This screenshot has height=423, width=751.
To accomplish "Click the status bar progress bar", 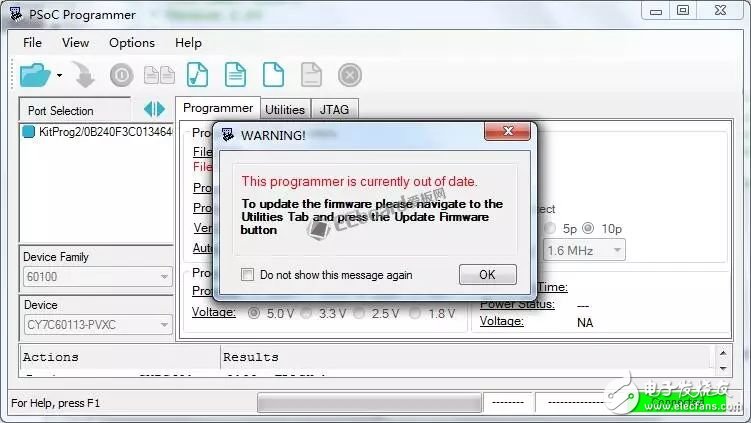I will 367,403.
